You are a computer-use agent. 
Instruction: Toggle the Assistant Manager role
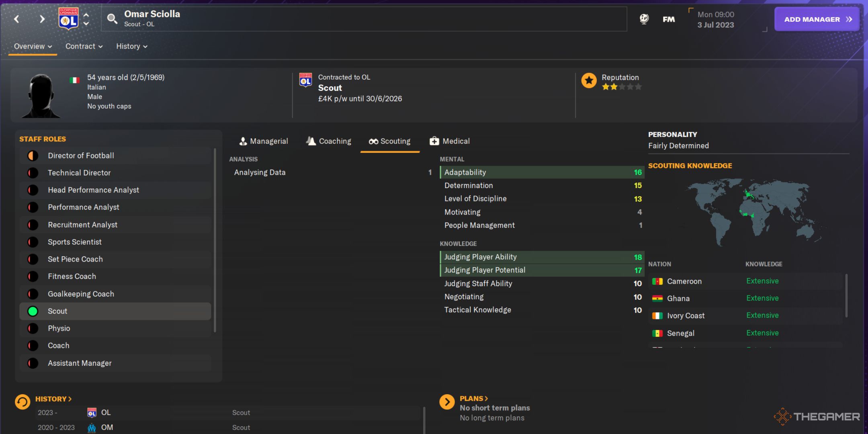click(32, 362)
